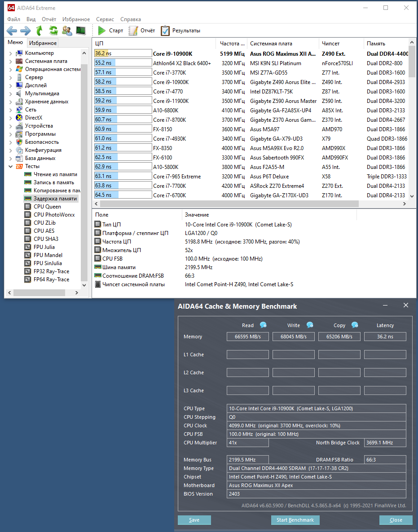
Task: Select the Устройства tree icon
Action: point(19,126)
